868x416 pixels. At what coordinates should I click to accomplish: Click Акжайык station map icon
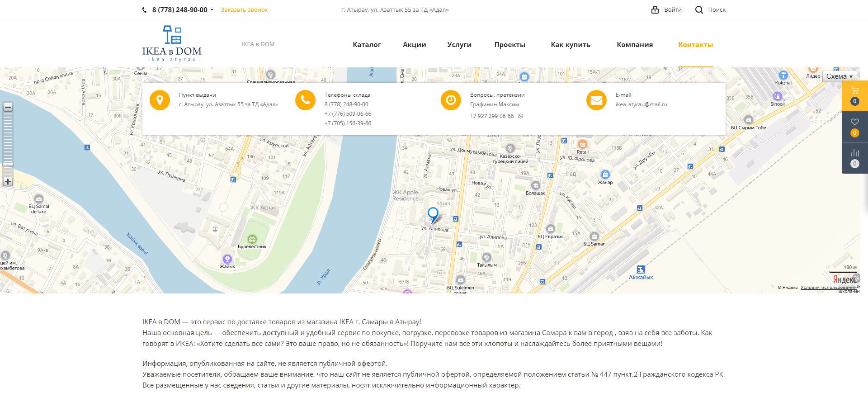pos(641,269)
